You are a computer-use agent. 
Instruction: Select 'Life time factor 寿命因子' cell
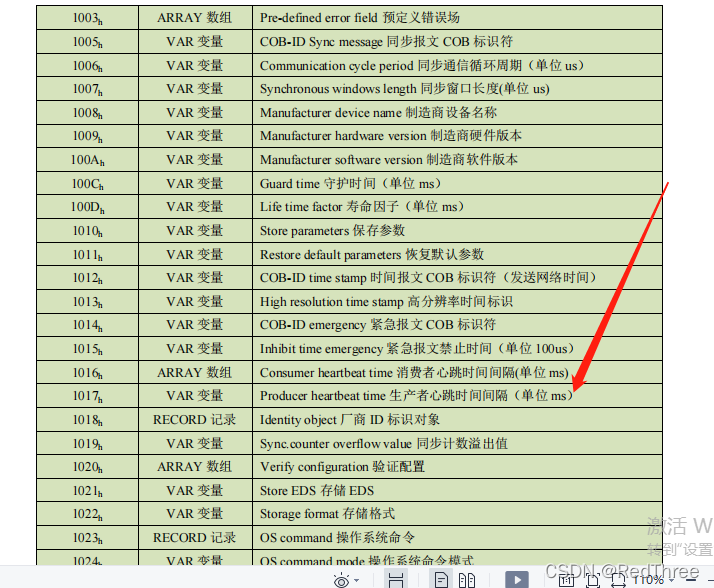[x=457, y=207]
